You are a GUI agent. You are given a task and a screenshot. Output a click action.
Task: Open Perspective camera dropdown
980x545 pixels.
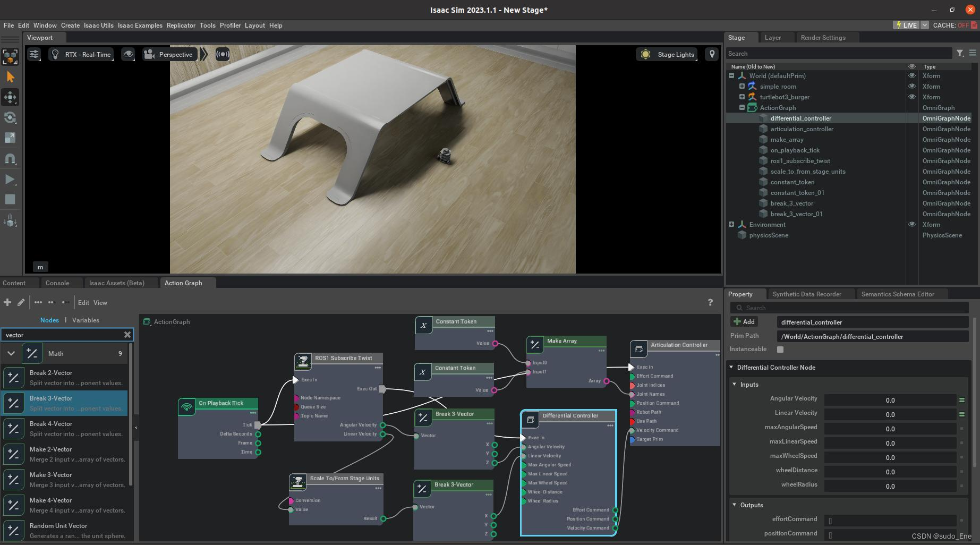(x=169, y=54)
